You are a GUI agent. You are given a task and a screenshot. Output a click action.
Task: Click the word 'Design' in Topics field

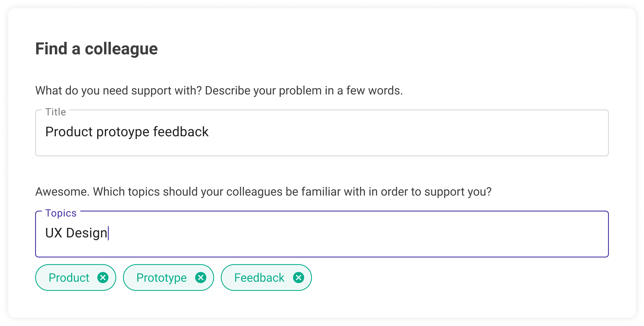click(87, 233)
